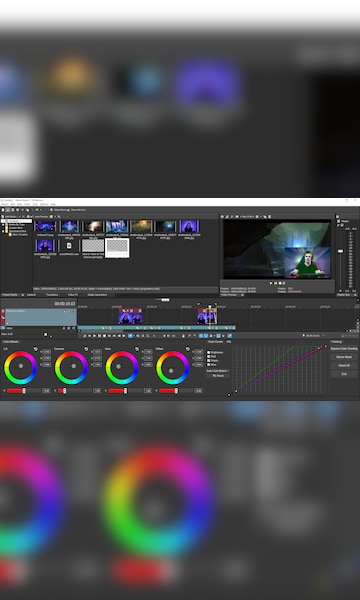The height and width of the screenshot is (600, 360).
Task: Select the first thumbnail in Project Media
Action: pos(45,226)
